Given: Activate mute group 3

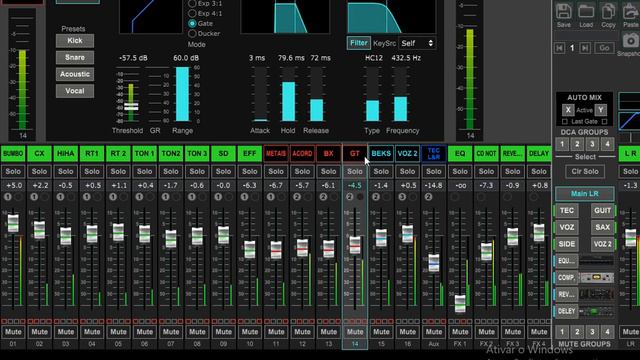Looking at the screenshot, I should (592, 331).
